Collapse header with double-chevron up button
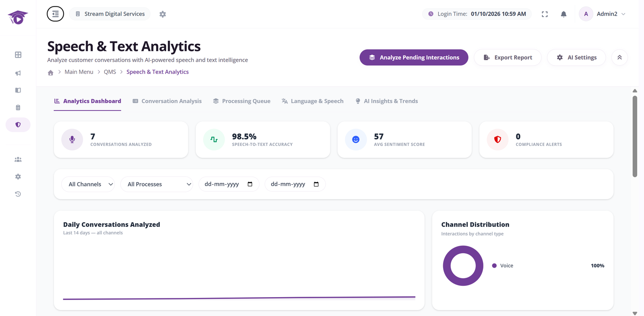The image size is (644, 316). click(x=619, y=57)
